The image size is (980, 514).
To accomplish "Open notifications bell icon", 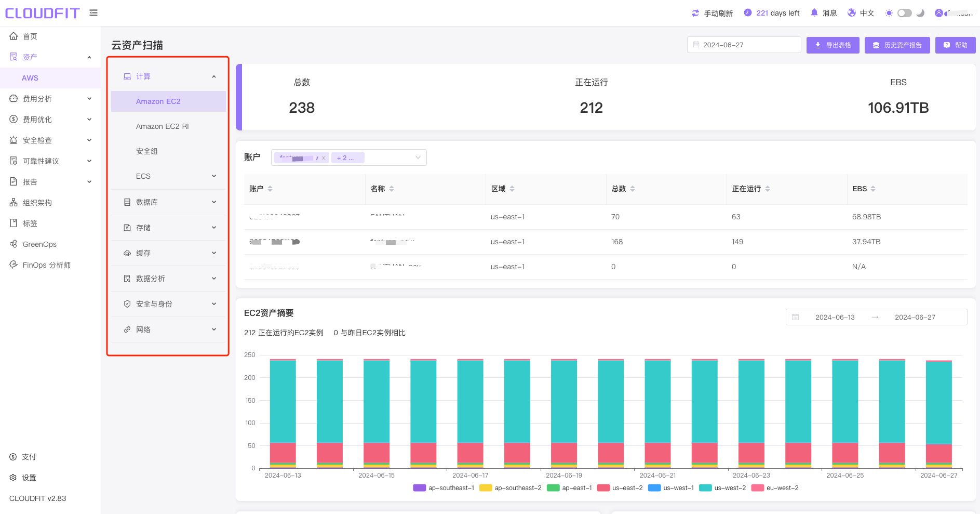I will pyautogui.click(x=814, y=12).
